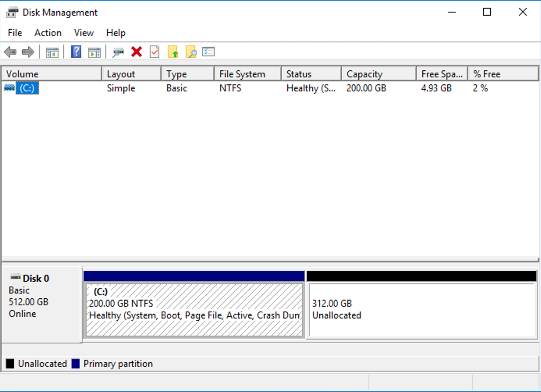Click the 512.00 GB disk size text
Image resolution: width=541 pixels, height=392 pixels.
pos(28,302)
